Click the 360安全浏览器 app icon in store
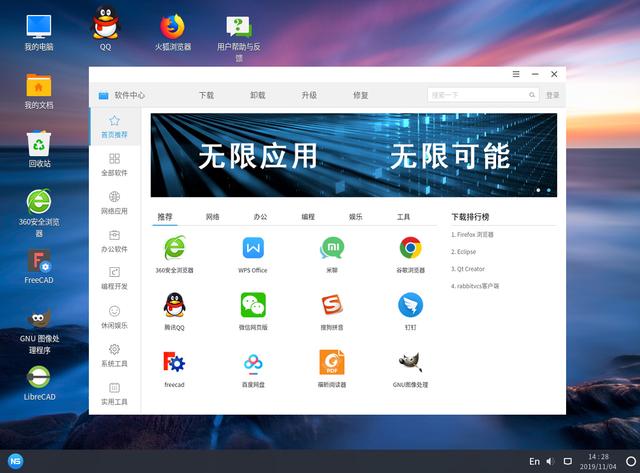640x473 pixels. (175, 248)
